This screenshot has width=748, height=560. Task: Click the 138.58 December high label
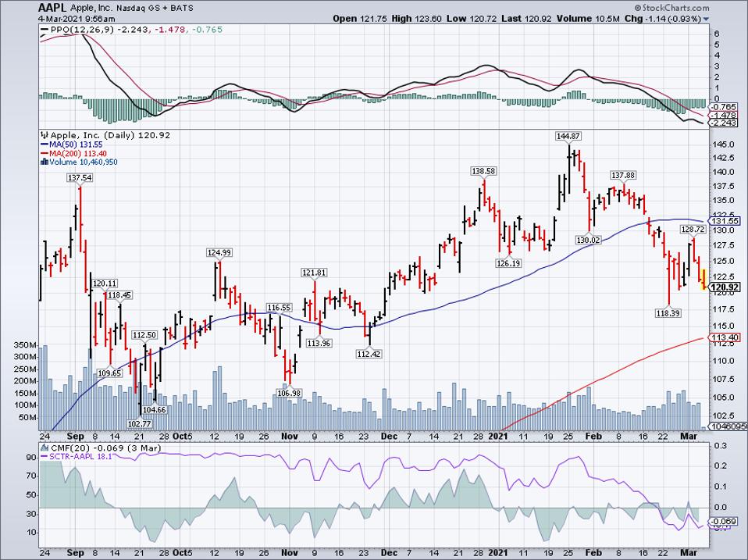click(484, 171)
